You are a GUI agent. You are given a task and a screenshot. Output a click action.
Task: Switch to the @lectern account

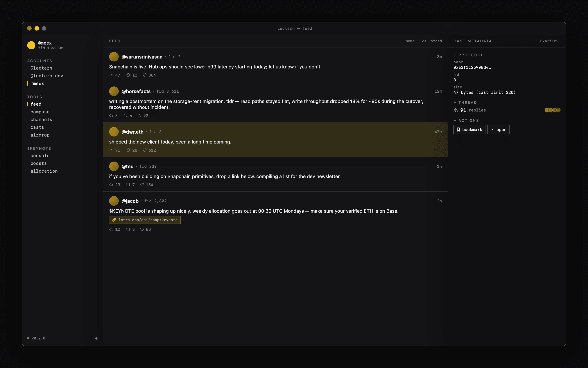(41, 68)
